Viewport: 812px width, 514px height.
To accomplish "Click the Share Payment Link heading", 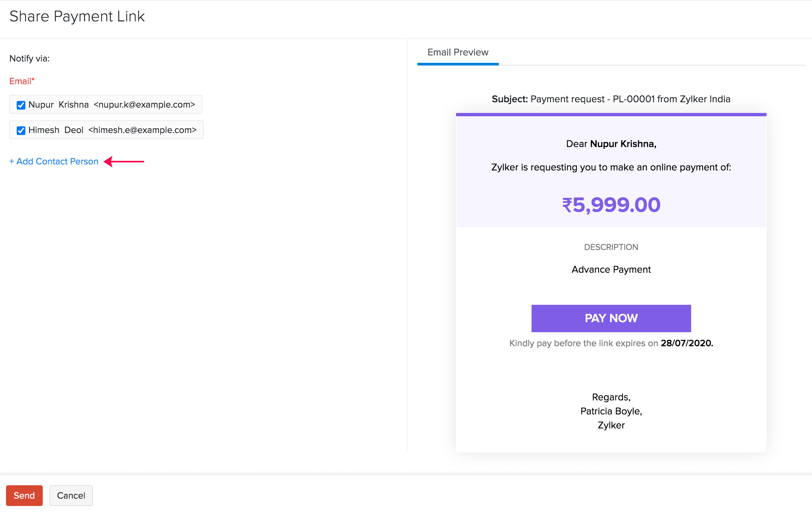I will click(x=77, y=16).
